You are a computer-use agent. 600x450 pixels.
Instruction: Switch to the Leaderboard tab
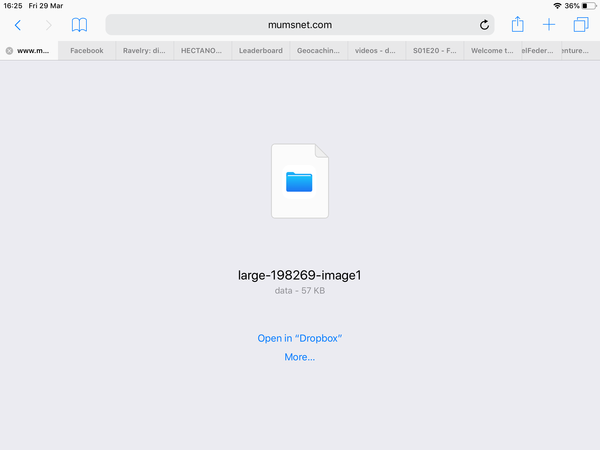click(x=261, y=51)
